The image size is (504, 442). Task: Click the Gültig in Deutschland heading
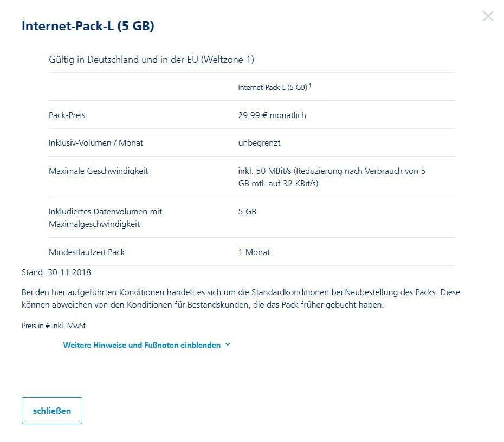[x=151, y=60]
